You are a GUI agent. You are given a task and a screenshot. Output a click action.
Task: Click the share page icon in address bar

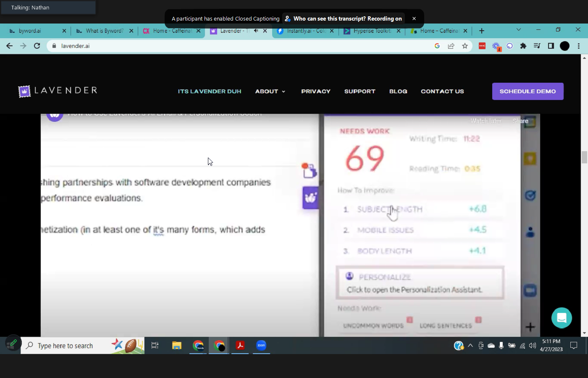tap(451, 46)
